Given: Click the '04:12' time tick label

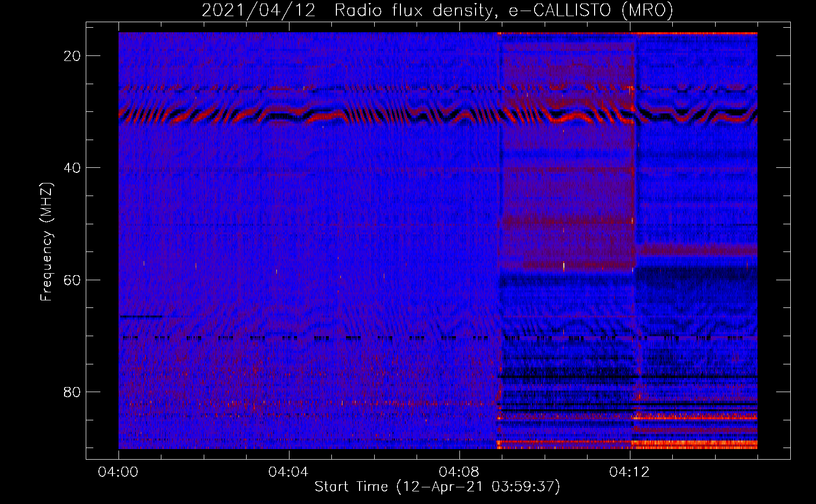Looking at the screenshot, I should (x=629, y=472).
